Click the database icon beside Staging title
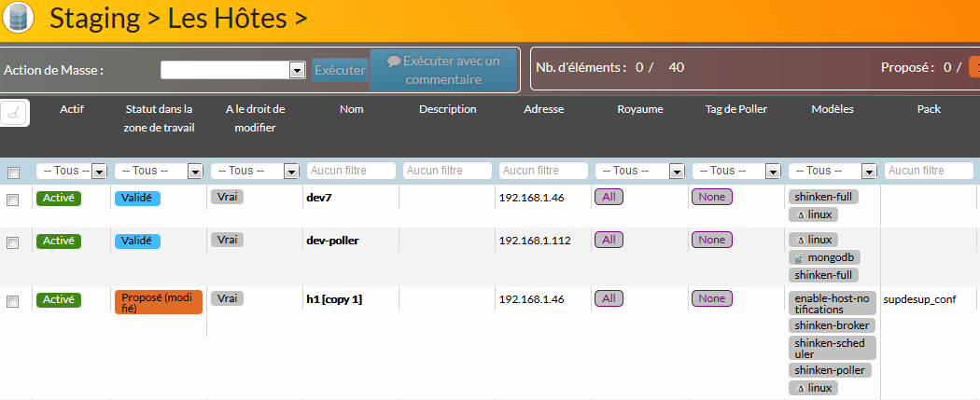This screenshot has height=400, width=980. pos(19,18)
